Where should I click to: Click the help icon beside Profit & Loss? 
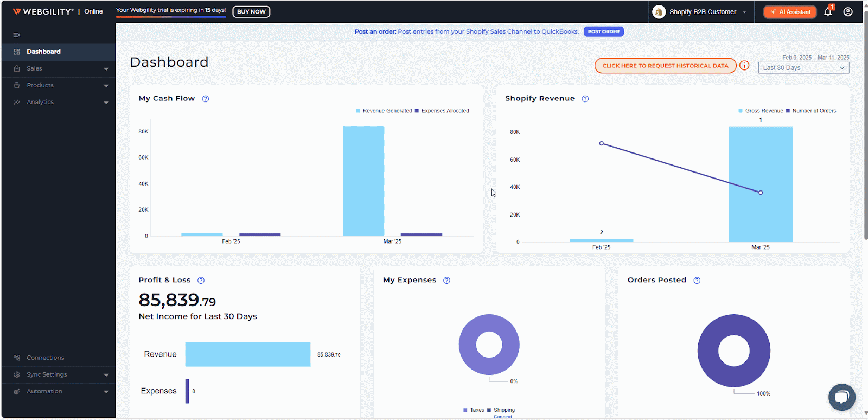201,281
